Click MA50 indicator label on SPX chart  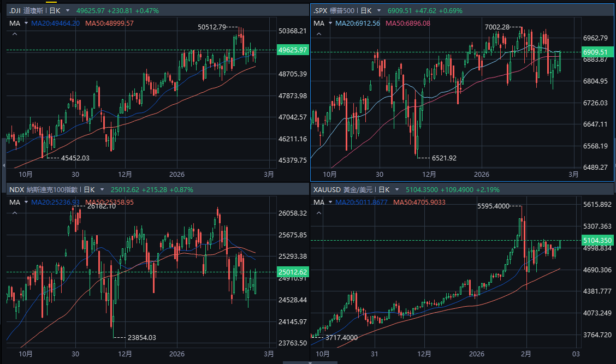407,23
